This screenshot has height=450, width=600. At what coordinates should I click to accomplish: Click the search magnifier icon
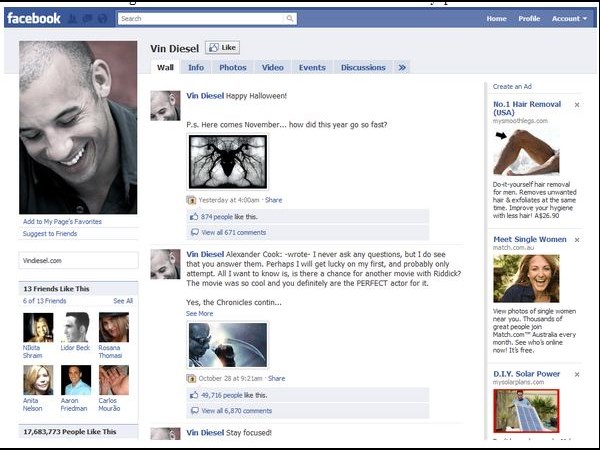pos(290,18)
